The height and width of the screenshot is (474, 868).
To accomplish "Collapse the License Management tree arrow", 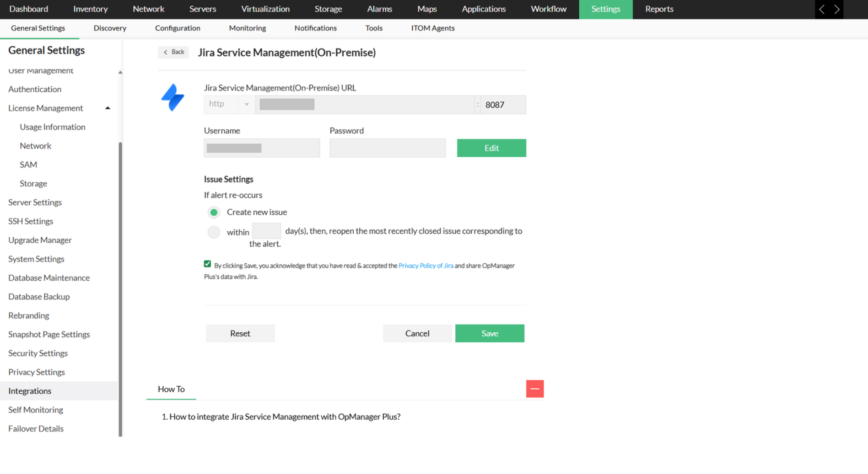I will 108,108.
